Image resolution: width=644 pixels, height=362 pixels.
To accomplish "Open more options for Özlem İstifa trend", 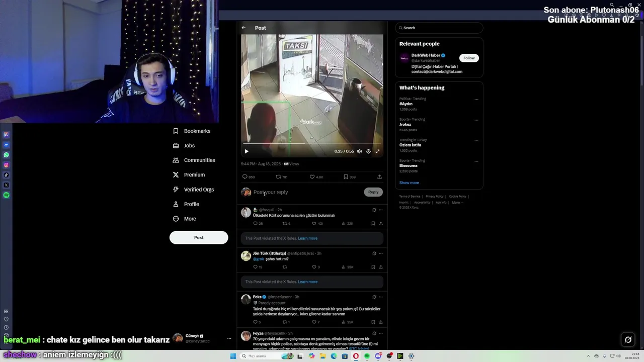I will pos(476,141).
